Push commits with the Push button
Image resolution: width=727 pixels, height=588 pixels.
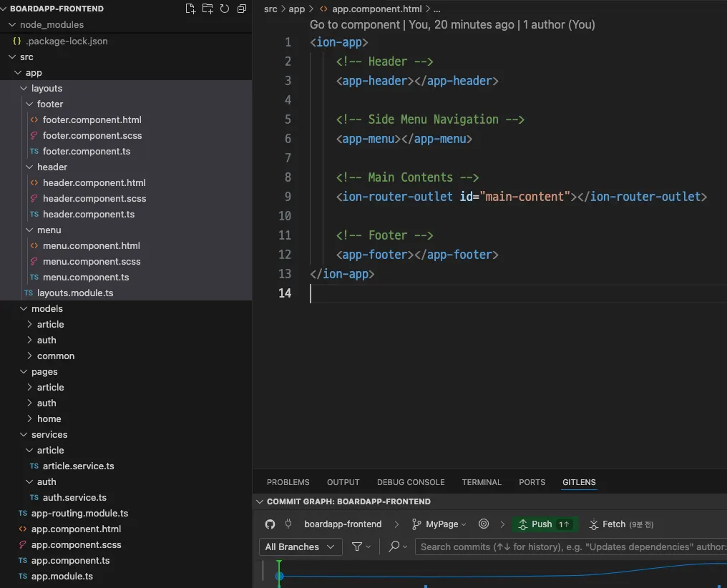(x=545, y=524)
